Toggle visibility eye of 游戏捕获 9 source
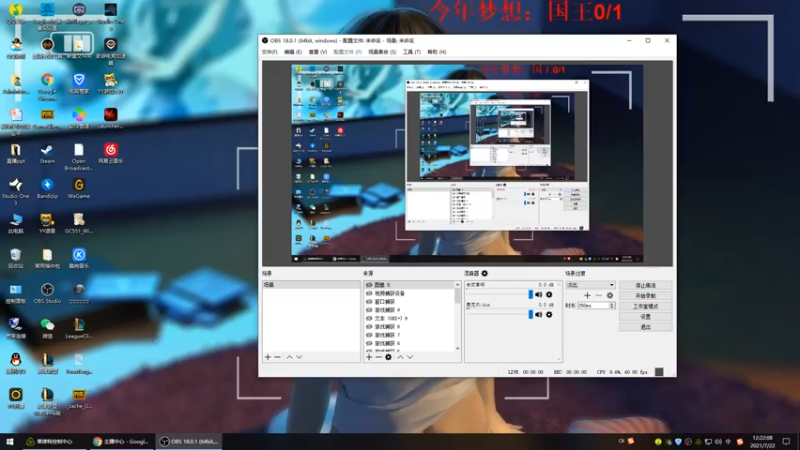This screenshot has width=800, height=450. 369,310
